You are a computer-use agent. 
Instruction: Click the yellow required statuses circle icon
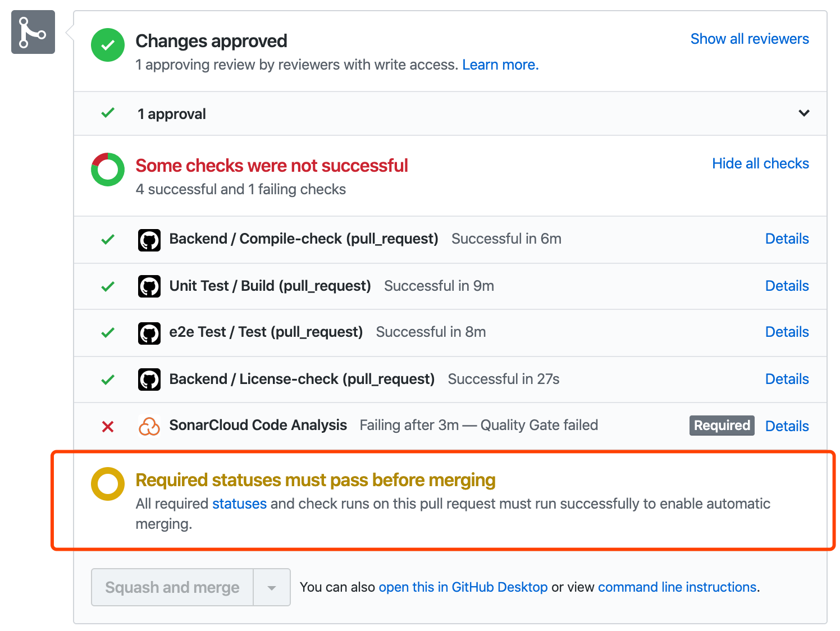108,484
